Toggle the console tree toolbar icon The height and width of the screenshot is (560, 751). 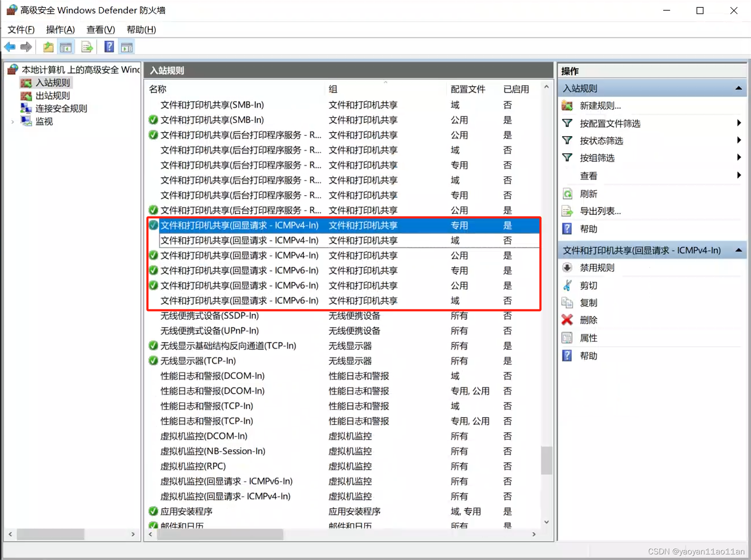[66, 47]
